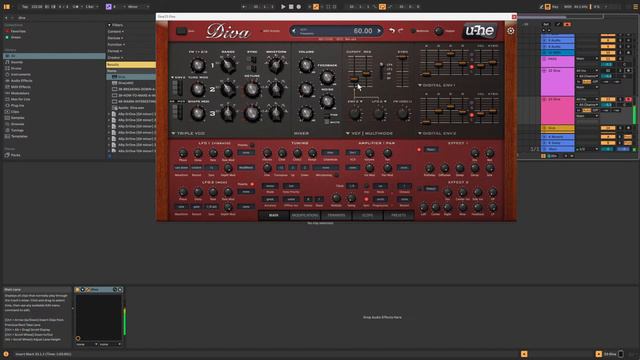Image resolution: width=640 pixels, height=360 pixels.
Task: Click the u-he logo badge
Action: 480,31
